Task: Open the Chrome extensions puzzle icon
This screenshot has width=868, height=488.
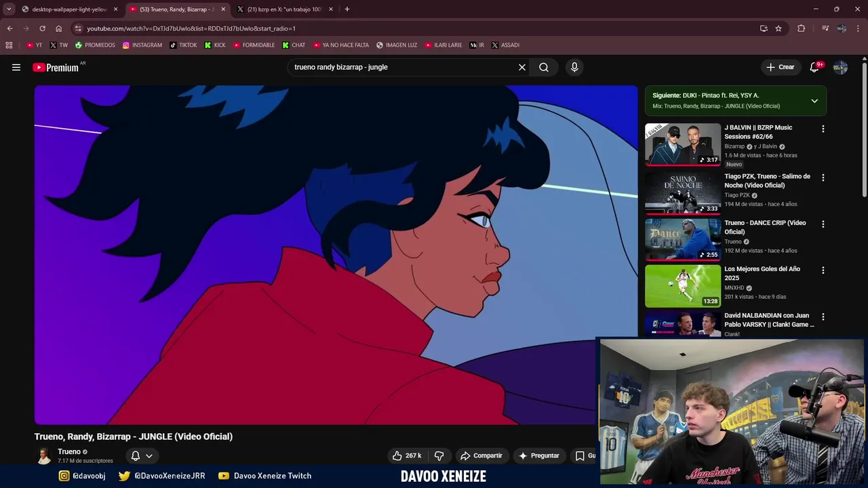Action: 802,28
